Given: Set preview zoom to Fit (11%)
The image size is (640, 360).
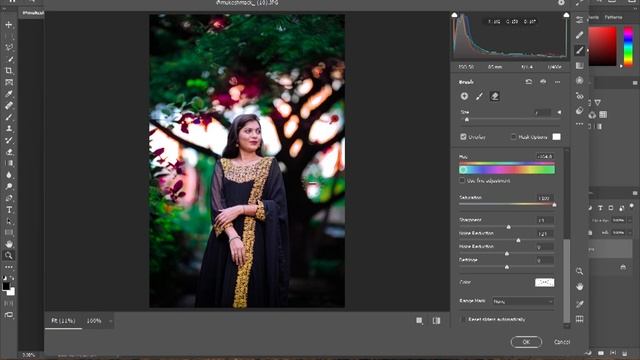Looking at the screenshot, I should (x=63, y=321).
